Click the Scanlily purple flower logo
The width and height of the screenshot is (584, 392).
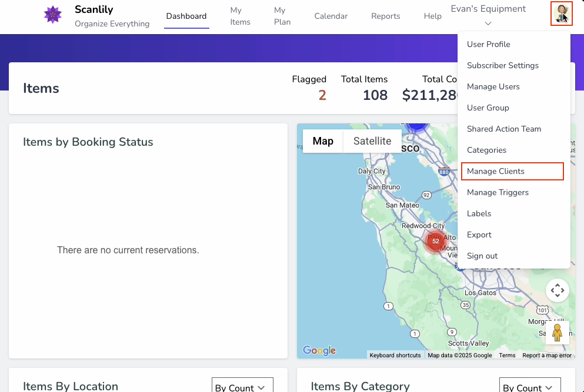(53, 15)
